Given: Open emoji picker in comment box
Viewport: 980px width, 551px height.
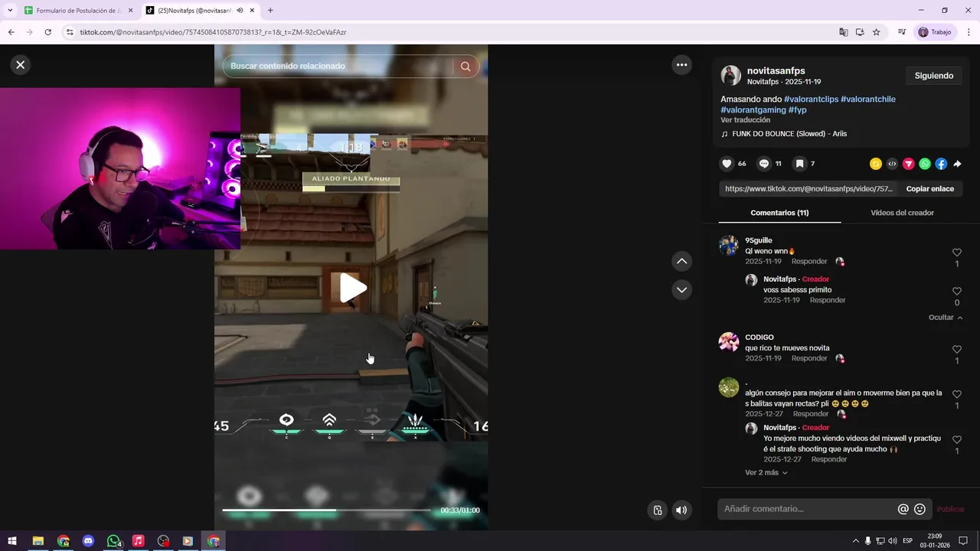Looking at the screenshot, I should (920, 509).
